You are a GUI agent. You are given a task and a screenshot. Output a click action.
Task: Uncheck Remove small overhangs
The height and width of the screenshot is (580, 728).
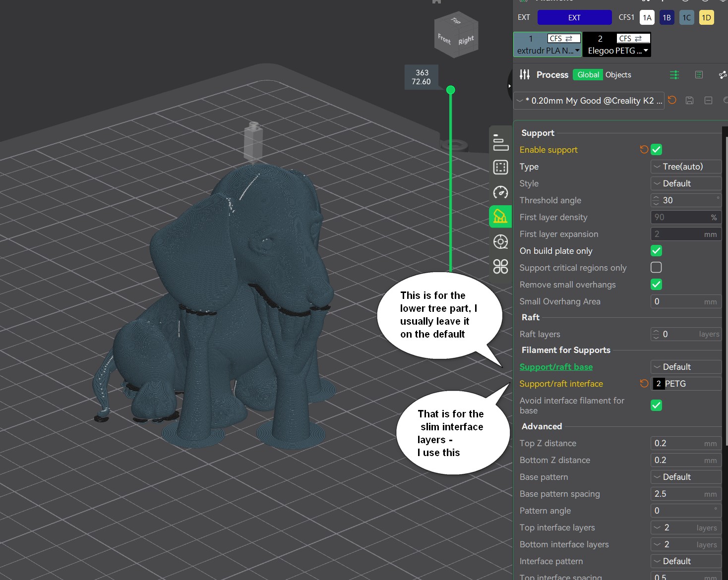coord(656,284)
